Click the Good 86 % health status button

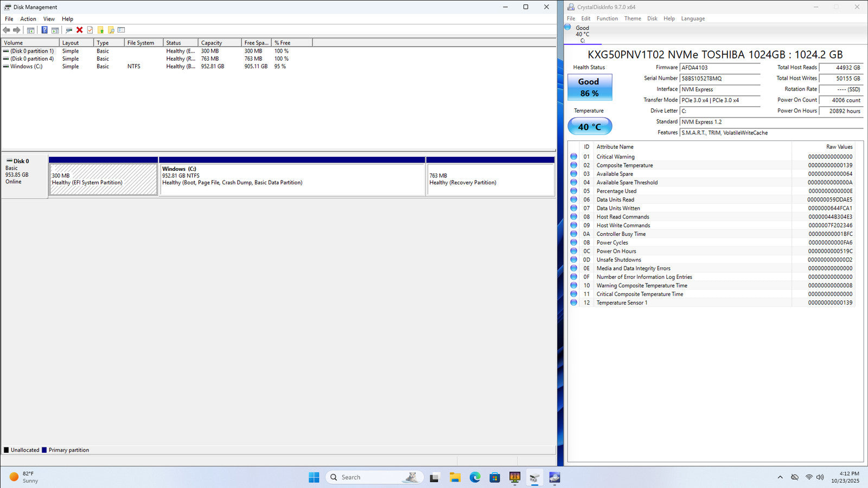(x=589, y=87)
